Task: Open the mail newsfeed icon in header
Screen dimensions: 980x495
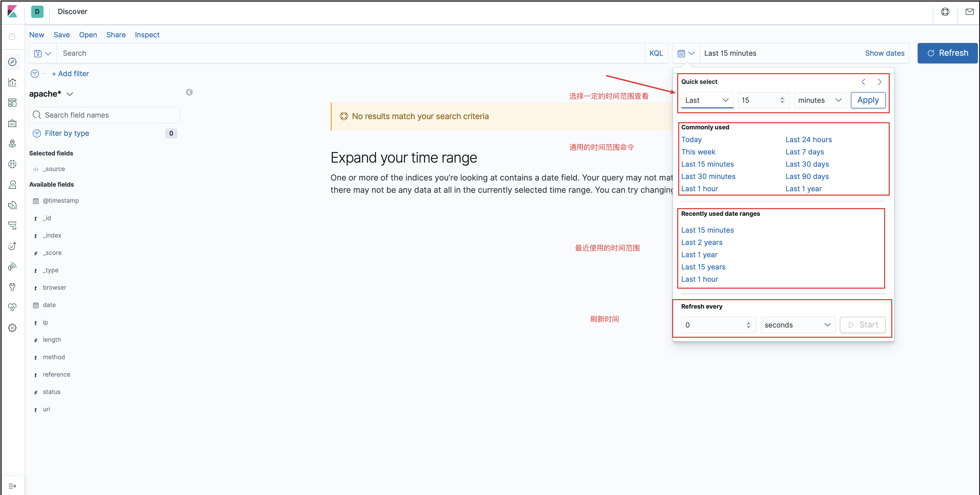Action: [969, 12]
